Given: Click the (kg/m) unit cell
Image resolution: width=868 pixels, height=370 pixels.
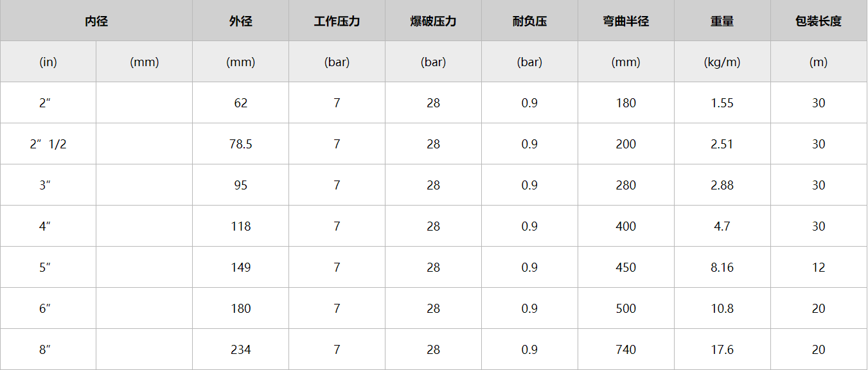Looking at the screenshot, I should [x=722, y=62].
